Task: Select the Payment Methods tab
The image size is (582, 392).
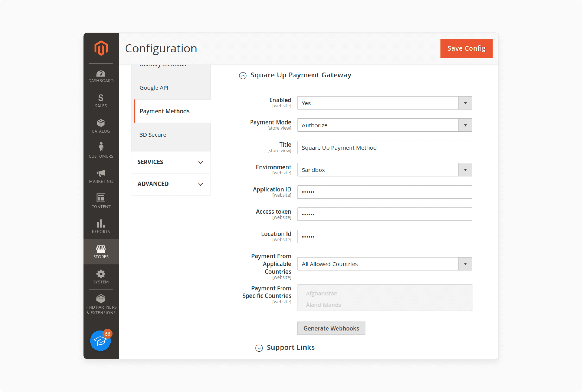Action: (x=173, y=111)
